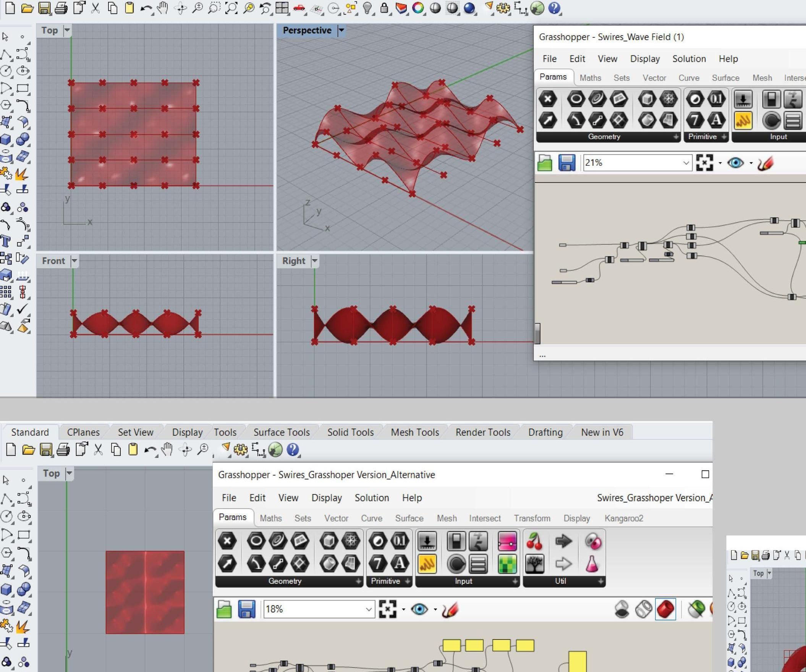Viewport: 806px width, 672px height.
Task: Click the save disk icon in lower Grasshopper toolbar
Action: coord(246,609)
